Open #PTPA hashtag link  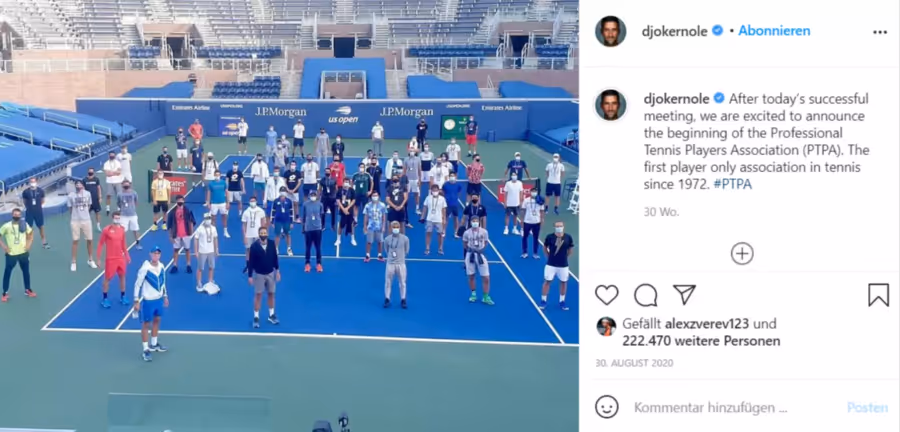click(x=733, y=184)
